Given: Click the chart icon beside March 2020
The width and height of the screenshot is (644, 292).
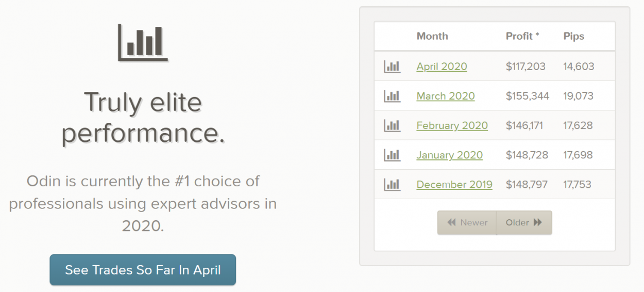Looking at the screenshot, I should 392,96.
